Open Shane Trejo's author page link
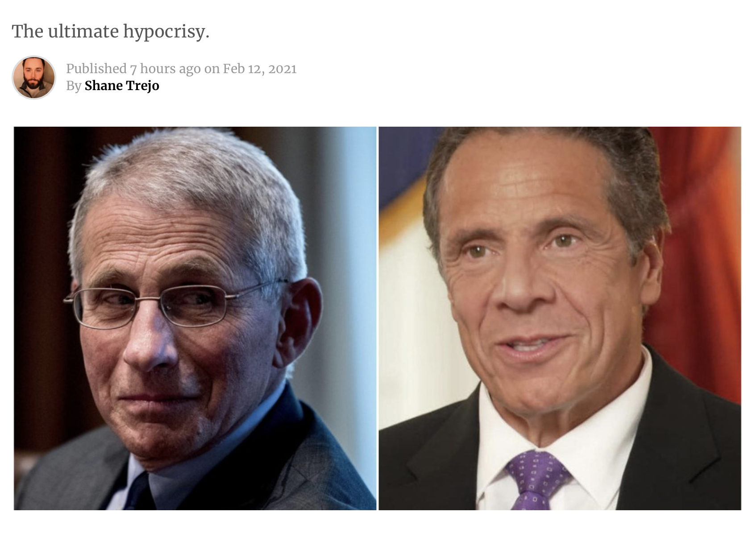The width and height of the screenshot is (756, 537). point(122,86)
